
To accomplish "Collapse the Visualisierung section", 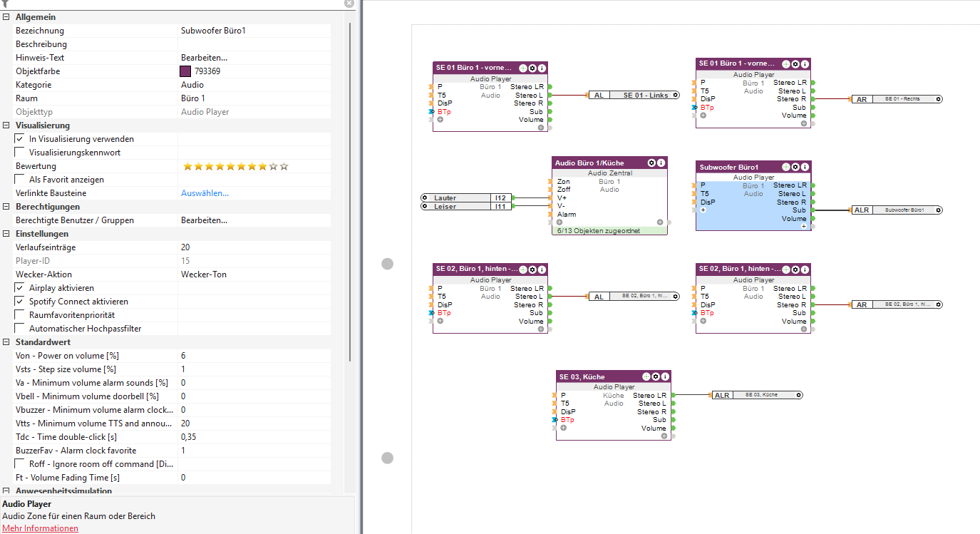I will [x=6, y=125].
